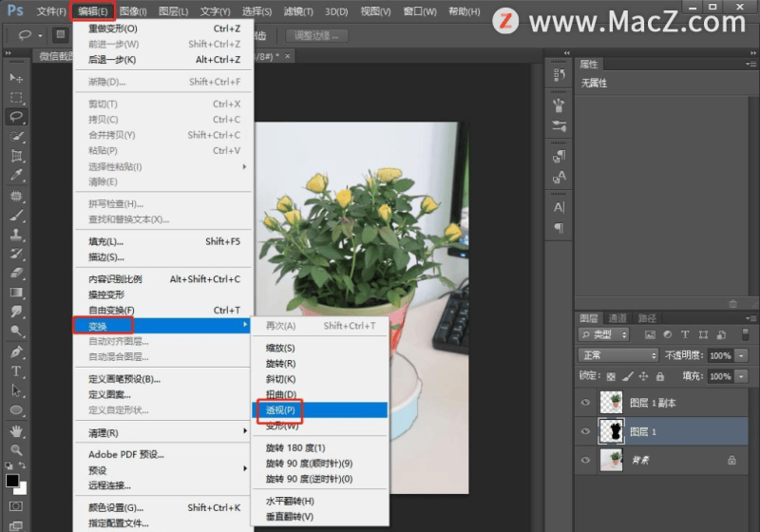This screenshot has width=760, height=532.
Task: Choose 自由变换(F) in edit menu
Action: click(162, 310)
